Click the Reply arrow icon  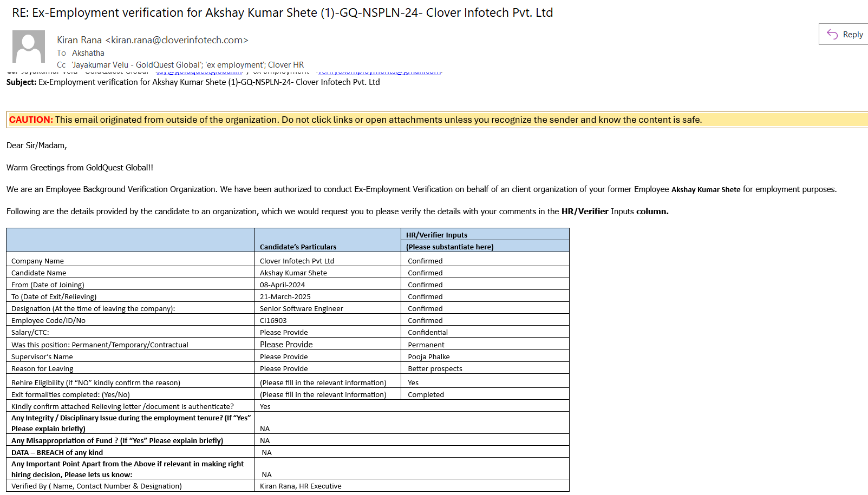pyautogui.click(x=832, y=35)
